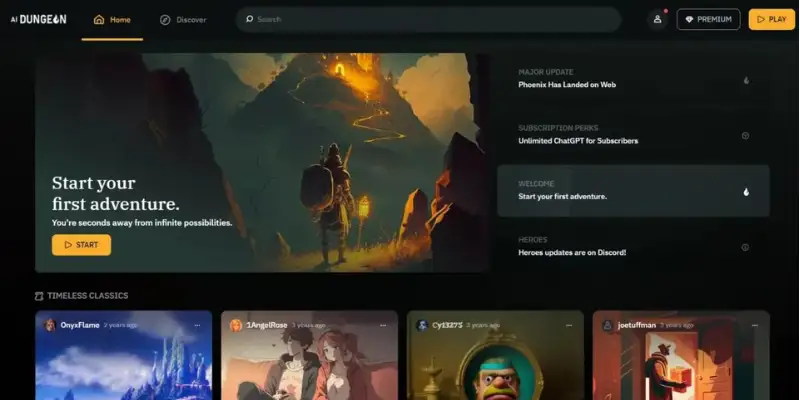Click the diamond icon in PREMIUM button
Image resolution: width=800 pixels, height=400 pixels.
689,19
